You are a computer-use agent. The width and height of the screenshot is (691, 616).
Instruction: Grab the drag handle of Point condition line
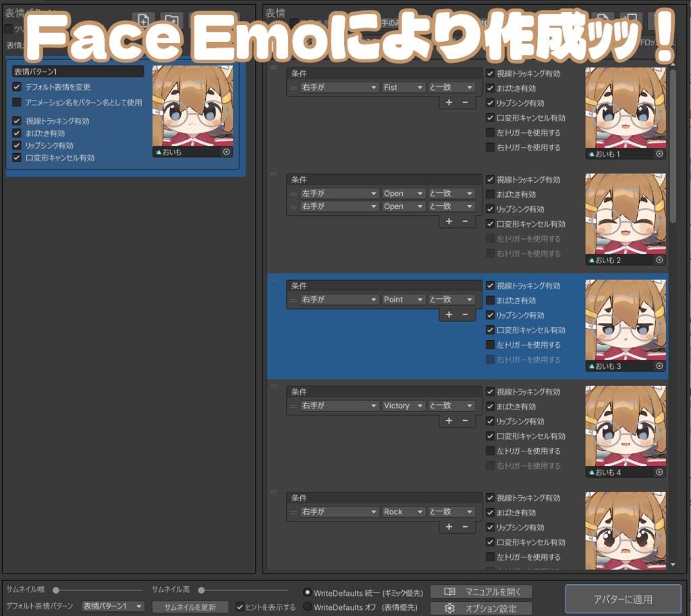coord(294,300)
